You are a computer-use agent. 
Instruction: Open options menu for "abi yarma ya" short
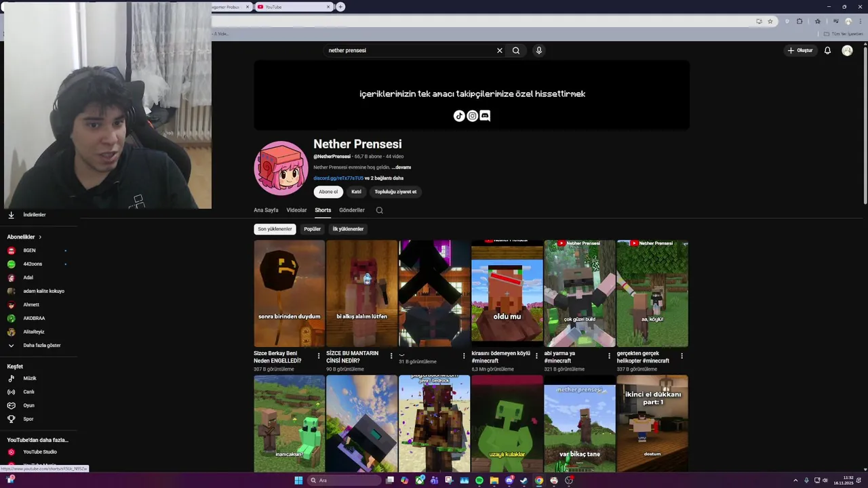[x=609, y=356]
